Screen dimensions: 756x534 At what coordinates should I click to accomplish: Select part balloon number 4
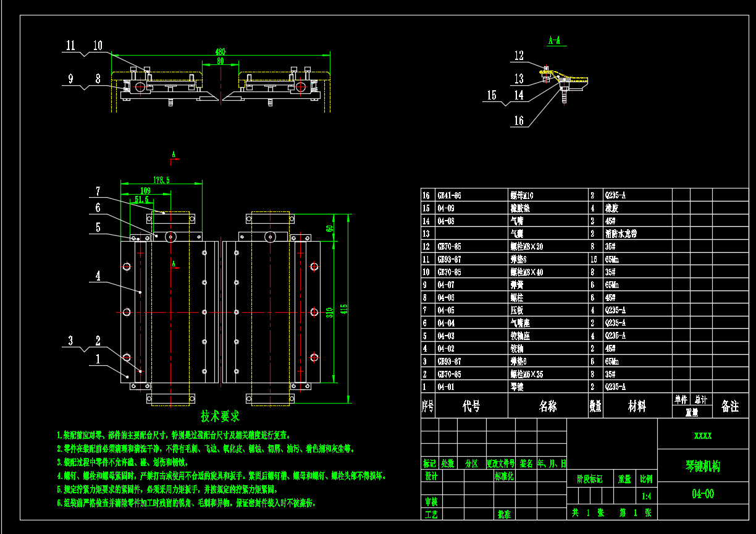[x=98, y=276]
